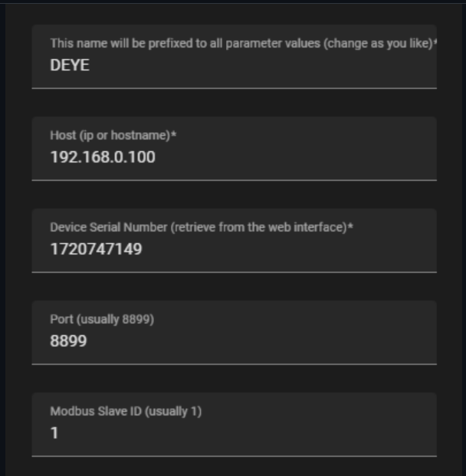Viewport: 466px width, 476px height.
Task: Place cursor in the 192.168.0.100 value
Action: click(x=102, y=158)
